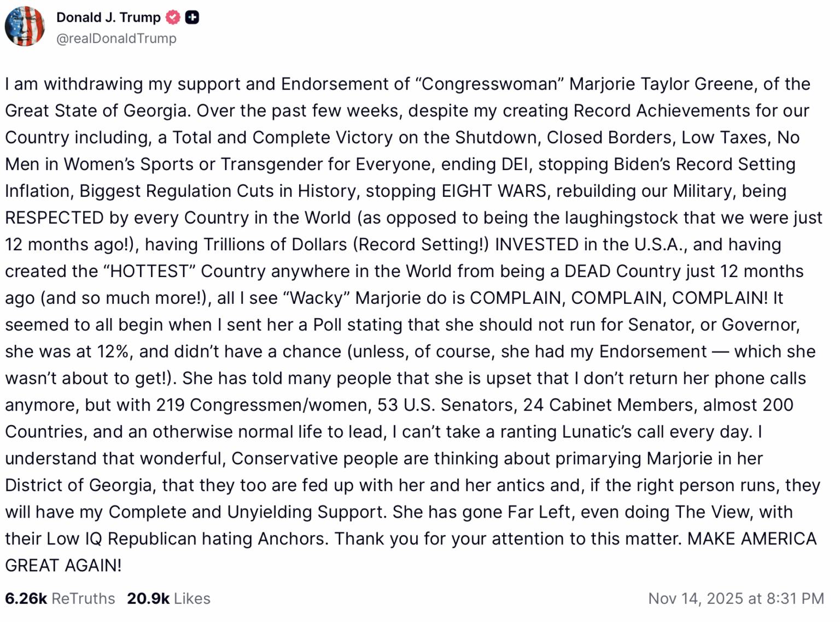This screenshot has width=840, height=622.
Task: Click the 6.26k ReTruths count
Action: coord(26,598)
